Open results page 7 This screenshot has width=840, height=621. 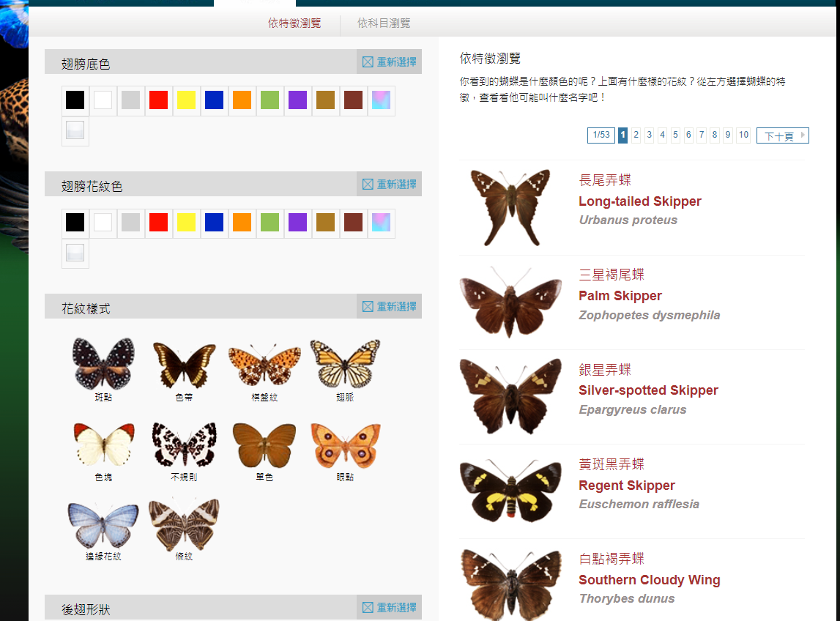[702, 135]
